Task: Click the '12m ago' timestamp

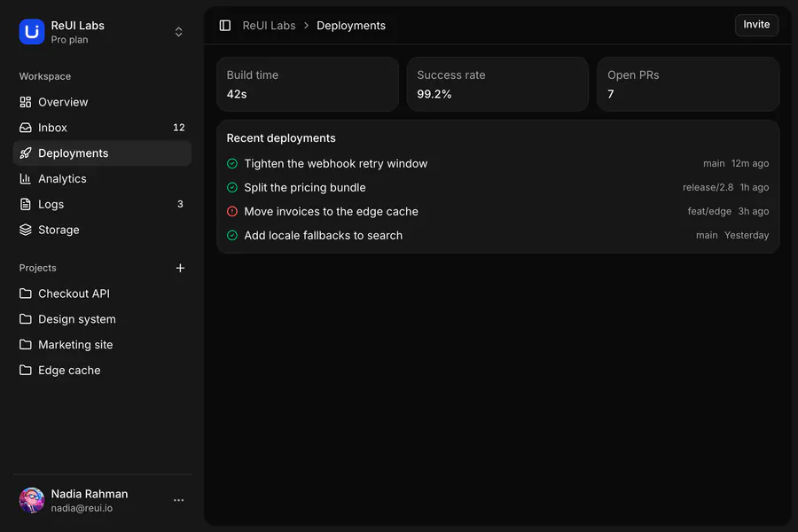Action: 750,163
